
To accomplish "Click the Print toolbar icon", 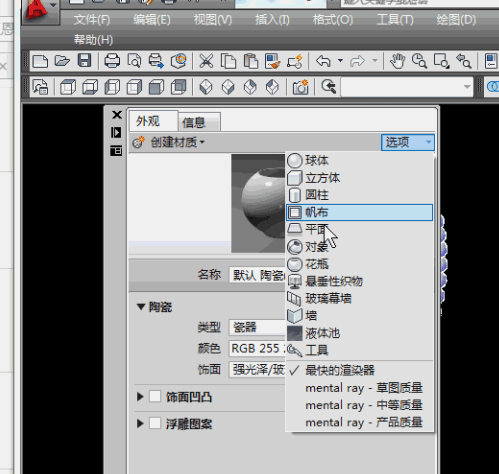I will click(x=112, y=61).
